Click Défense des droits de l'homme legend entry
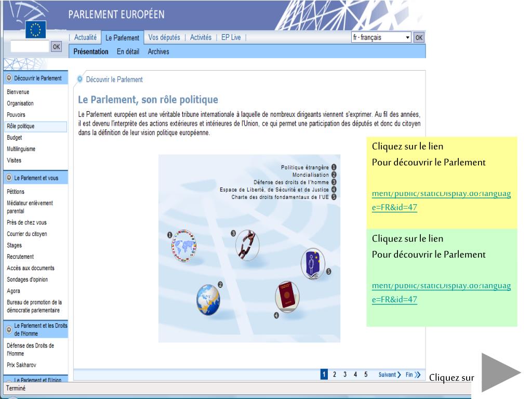 [295, 182]
